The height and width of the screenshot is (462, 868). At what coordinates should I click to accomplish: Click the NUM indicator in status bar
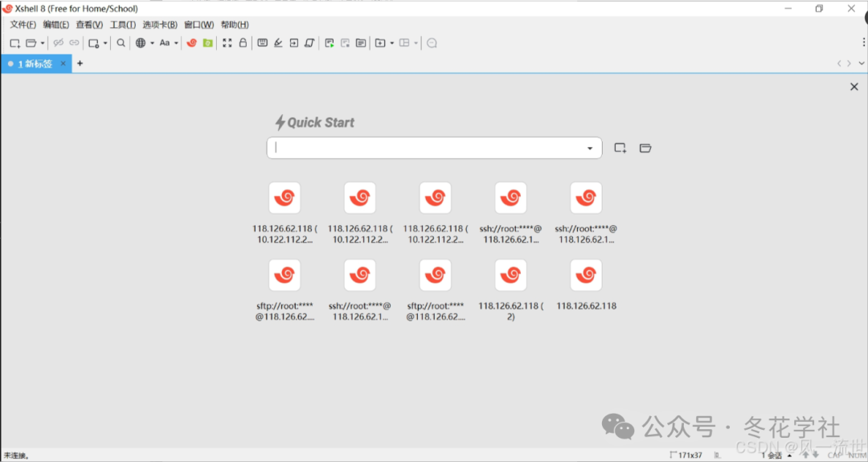click(857, 456)
